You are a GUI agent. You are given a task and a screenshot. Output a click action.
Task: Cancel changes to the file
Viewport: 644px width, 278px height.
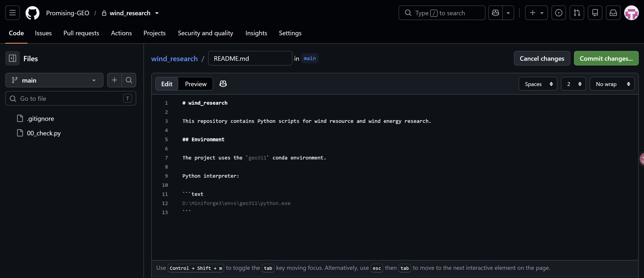coord(542,58)
